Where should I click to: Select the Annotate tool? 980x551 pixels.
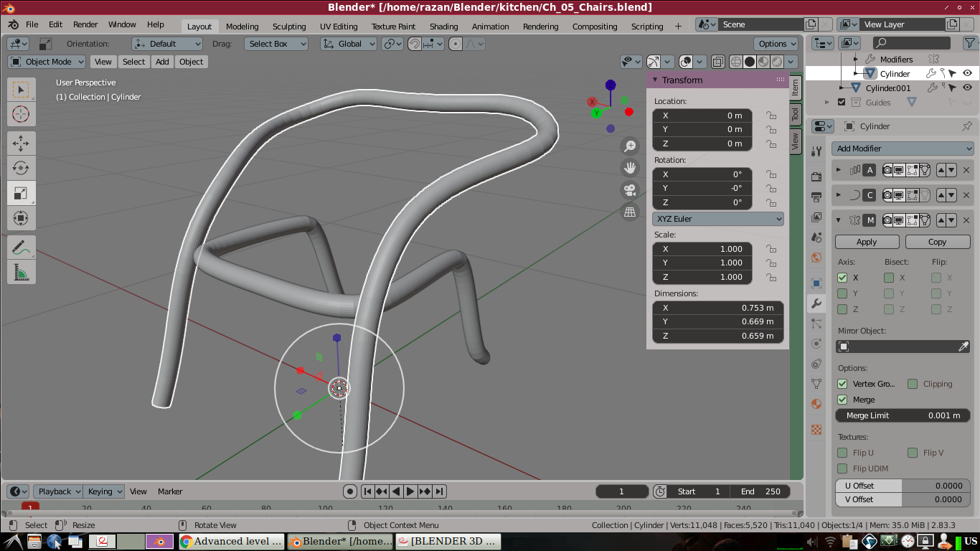click(x=21, y=248)
